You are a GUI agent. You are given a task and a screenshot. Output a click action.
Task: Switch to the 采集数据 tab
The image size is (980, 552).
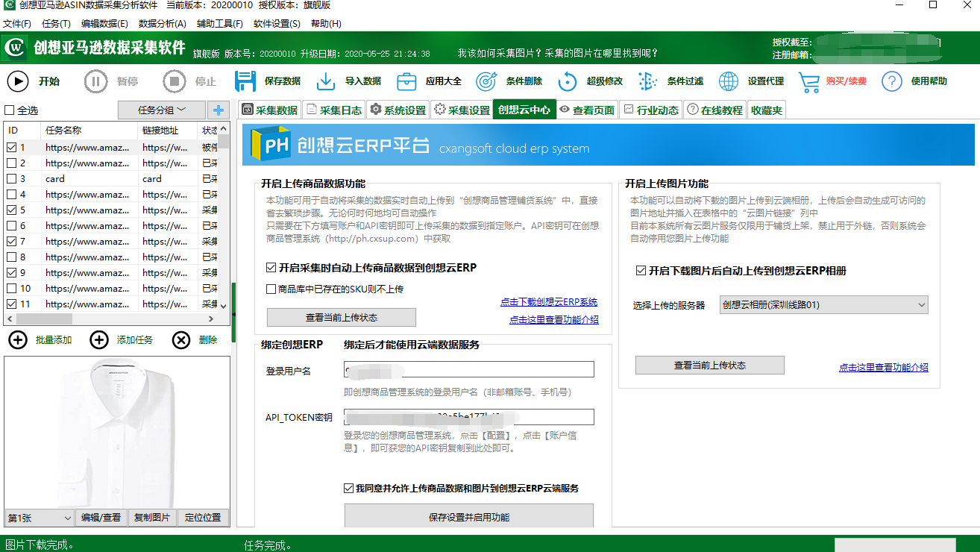(x=270, y=110)
